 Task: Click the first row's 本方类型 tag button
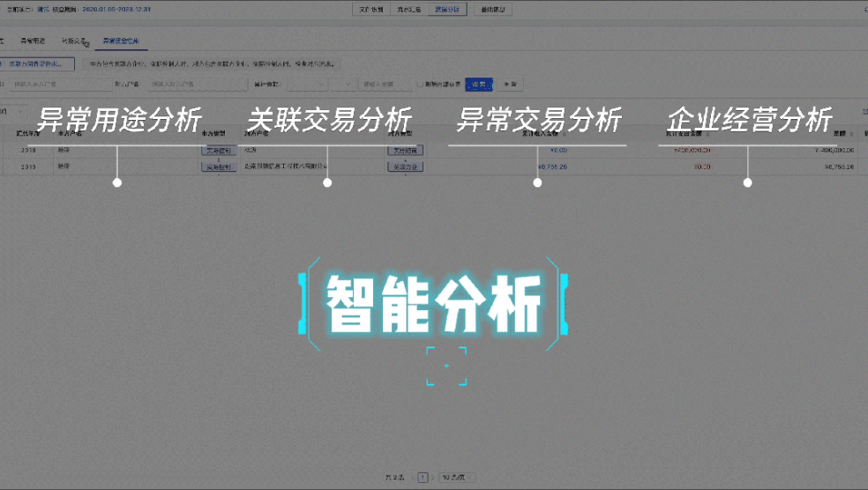[218, 151]
